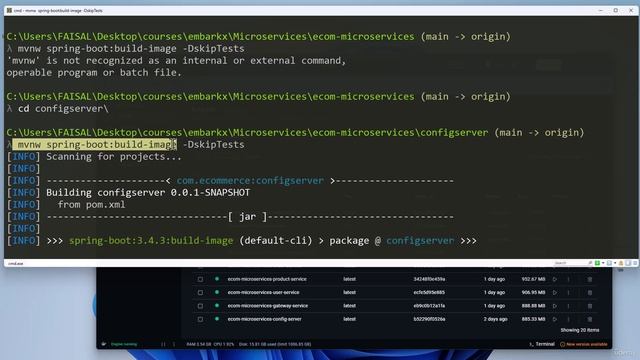Viewport: 640px width, 360px height.
Task: Click 'Showing 20 items' text
Action: tap(580, 330)
